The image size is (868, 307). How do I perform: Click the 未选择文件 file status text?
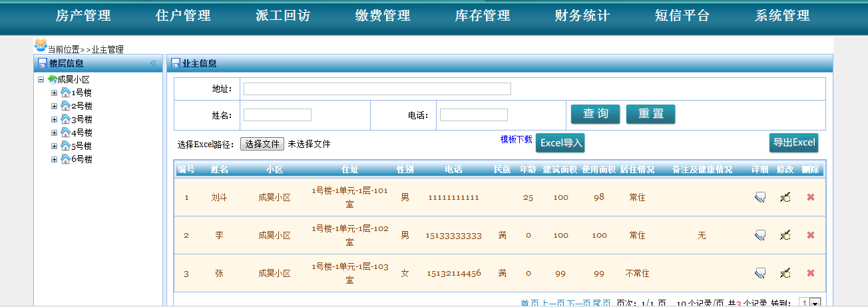pyautogui.click(x=309, y=144)
